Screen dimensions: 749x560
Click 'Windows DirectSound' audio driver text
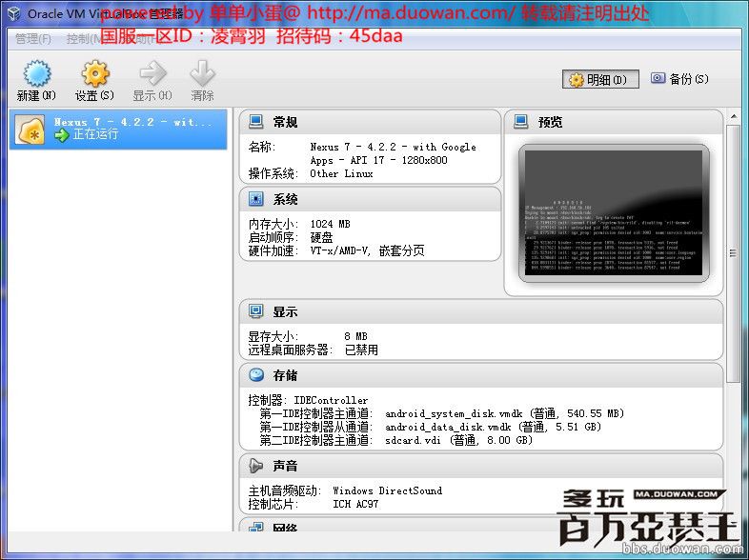[x=388, y=490]
